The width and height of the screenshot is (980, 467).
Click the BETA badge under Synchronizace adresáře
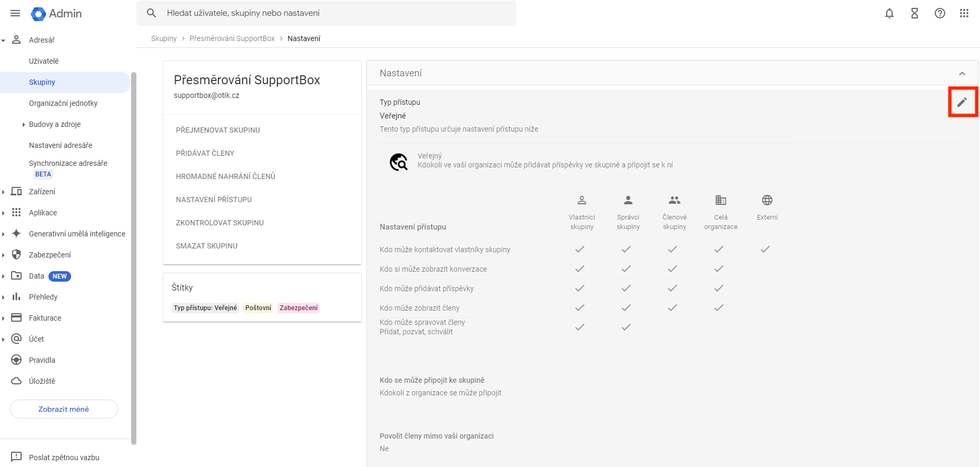tap(43, 174)
